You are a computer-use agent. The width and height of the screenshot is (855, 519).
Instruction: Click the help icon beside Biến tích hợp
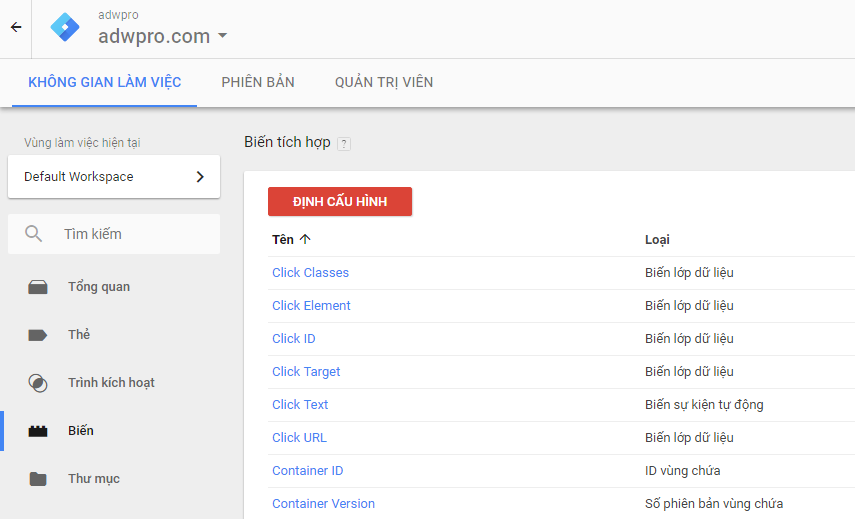[344, 144]
